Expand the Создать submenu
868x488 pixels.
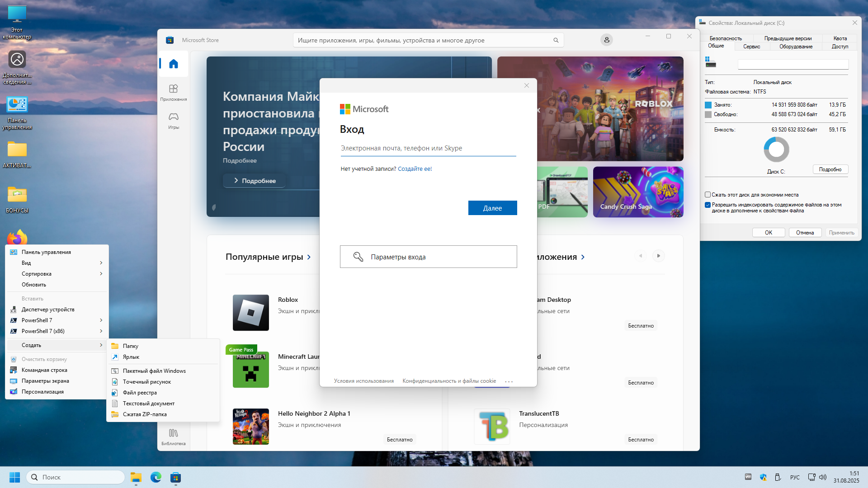coord(57,345)
